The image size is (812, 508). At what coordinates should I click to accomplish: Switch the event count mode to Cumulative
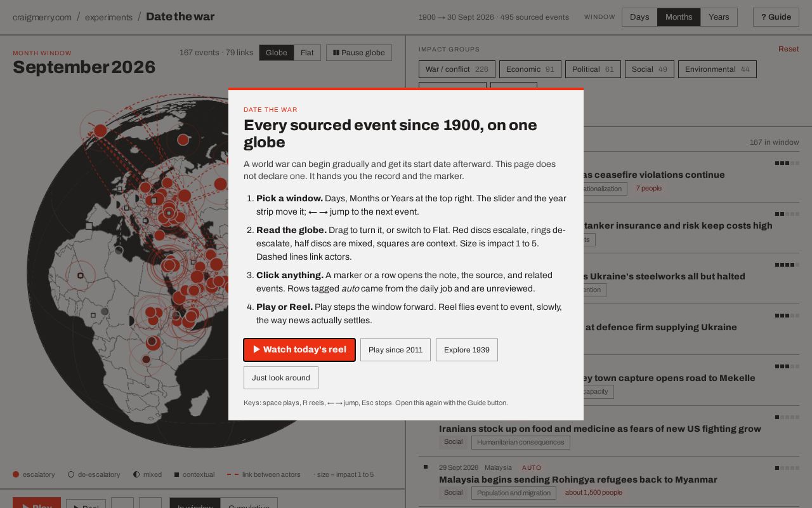[x=249, y=503]
